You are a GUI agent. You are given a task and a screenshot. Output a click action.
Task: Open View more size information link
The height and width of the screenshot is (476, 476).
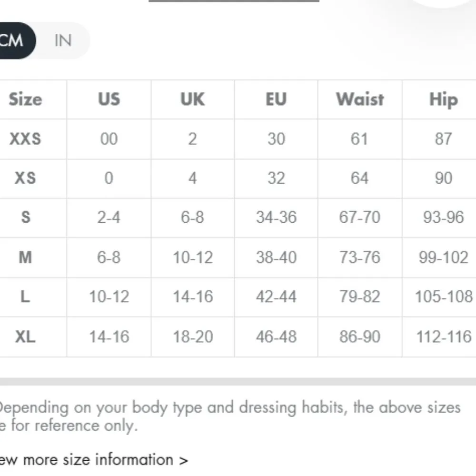click(x=94, y=460)
